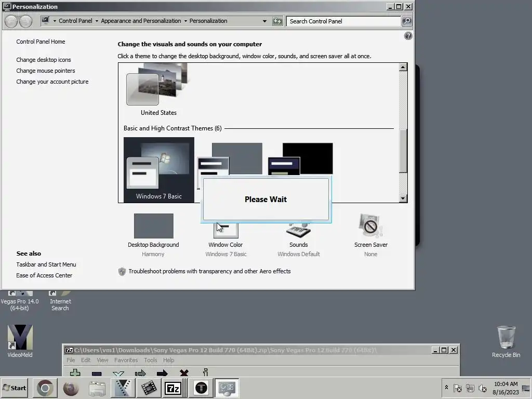532x399 pixels.
Task: Expand the Appearance and Personalization breadcrumb arrow
Action: 185,21
